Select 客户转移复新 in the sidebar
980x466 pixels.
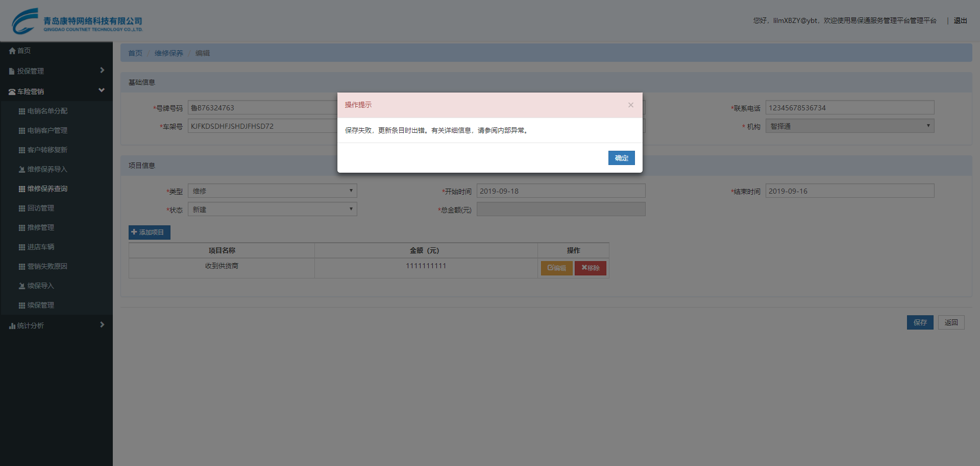56,150
